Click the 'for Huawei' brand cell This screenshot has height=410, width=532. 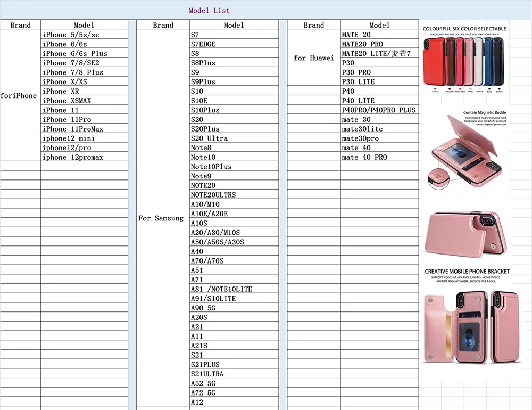(x=314, y=58)
